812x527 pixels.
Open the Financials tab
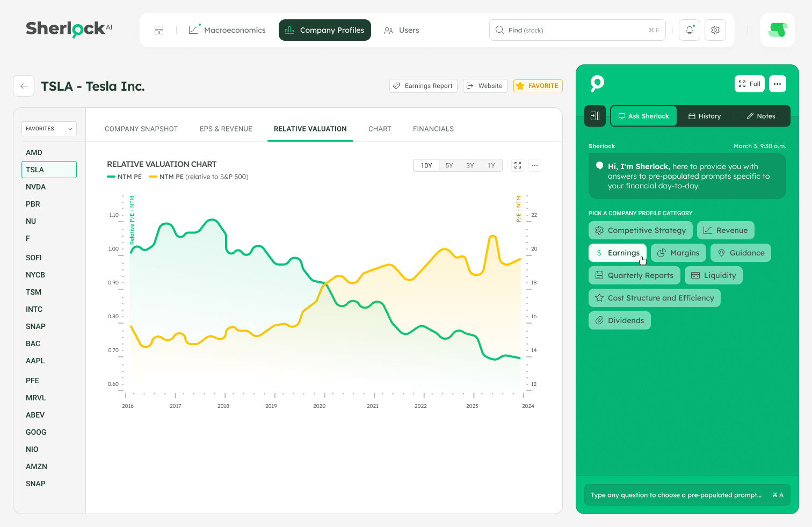coord(433,129)
